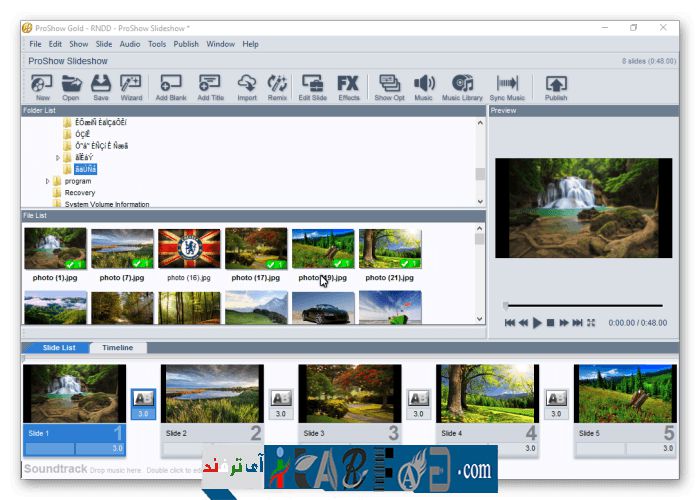The width and height of the screenshot is (700, 500).
Task: Stop the preview playback
Action: click(x=550, y=323)
